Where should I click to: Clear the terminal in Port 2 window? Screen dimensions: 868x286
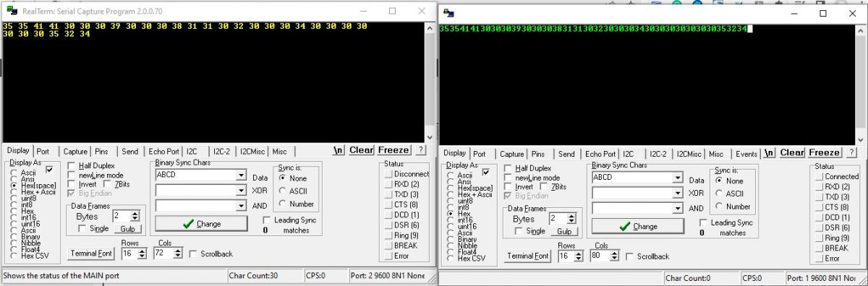[x=361, y=150]
